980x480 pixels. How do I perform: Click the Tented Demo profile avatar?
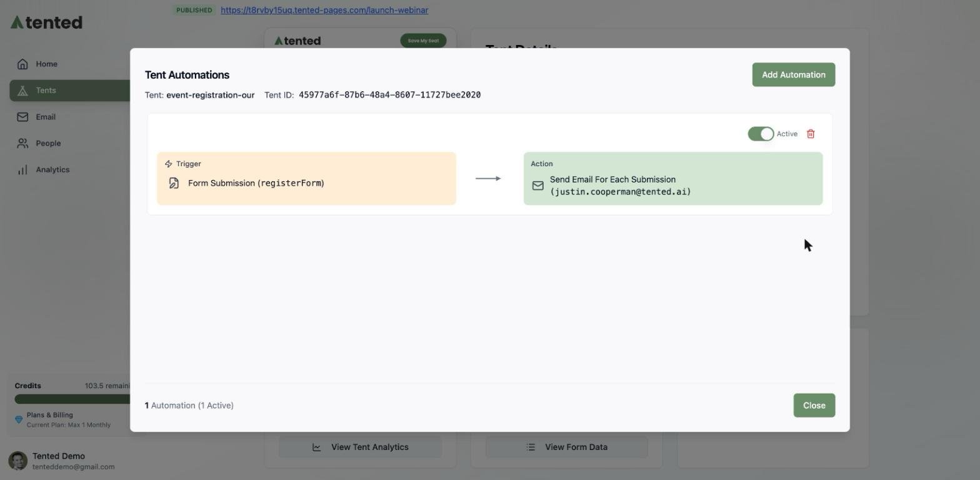click(x=17, y=461)
